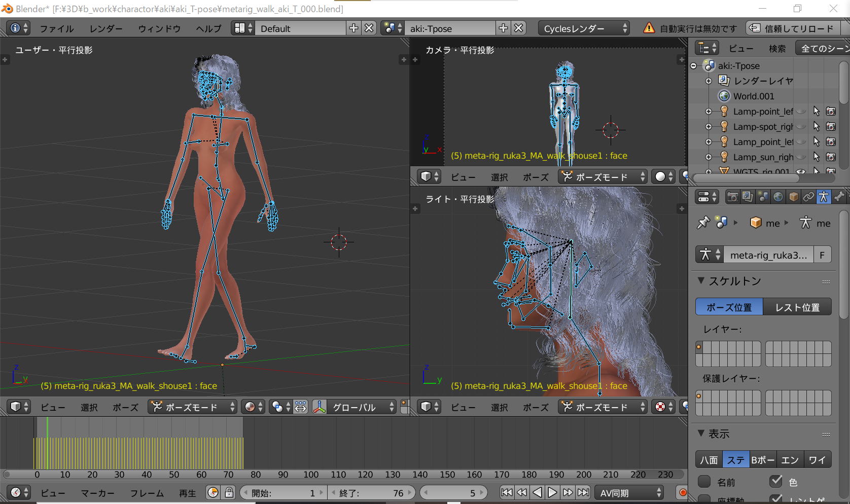The height and width of the screenshot is (504, 850).
Task: Click the レスト位置 button
Action: coord(797,307)
